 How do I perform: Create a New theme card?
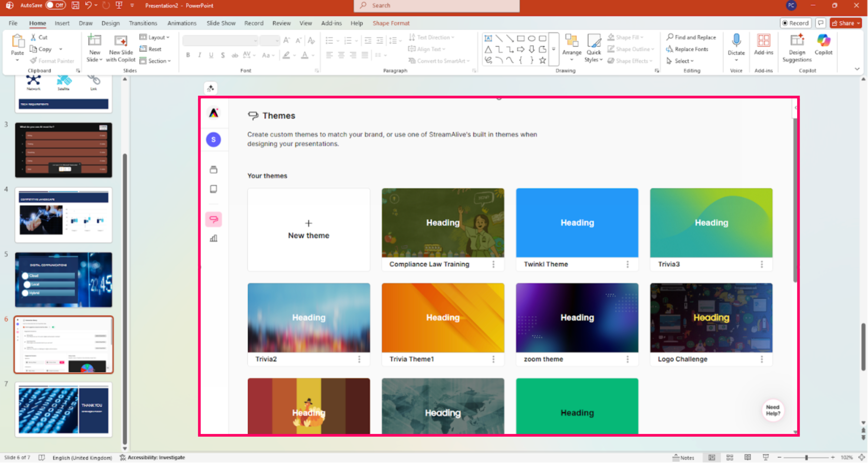pos(308,229)
